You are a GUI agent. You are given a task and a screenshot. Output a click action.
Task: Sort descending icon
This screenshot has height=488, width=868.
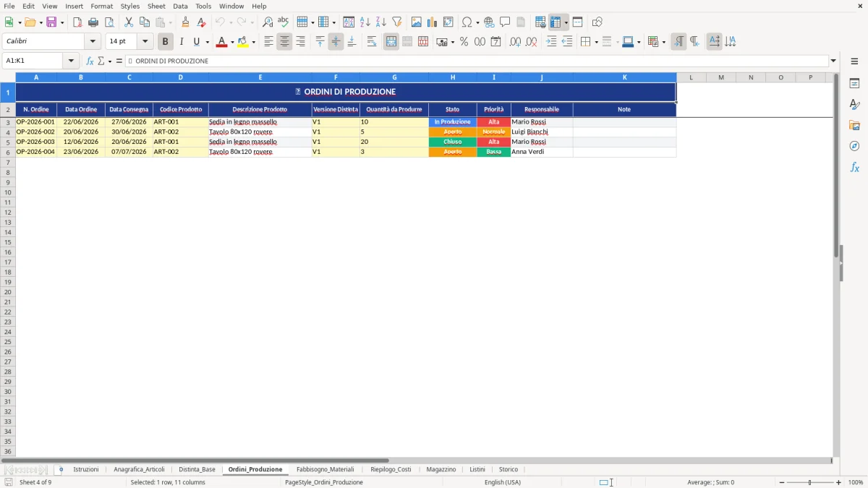pyautogui.click(x=380, y=22)
